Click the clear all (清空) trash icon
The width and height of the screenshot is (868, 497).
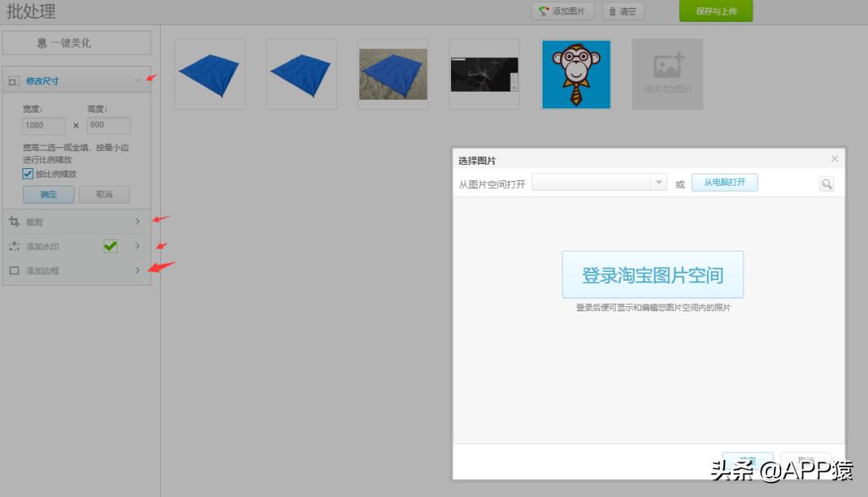tap(612, 11)
